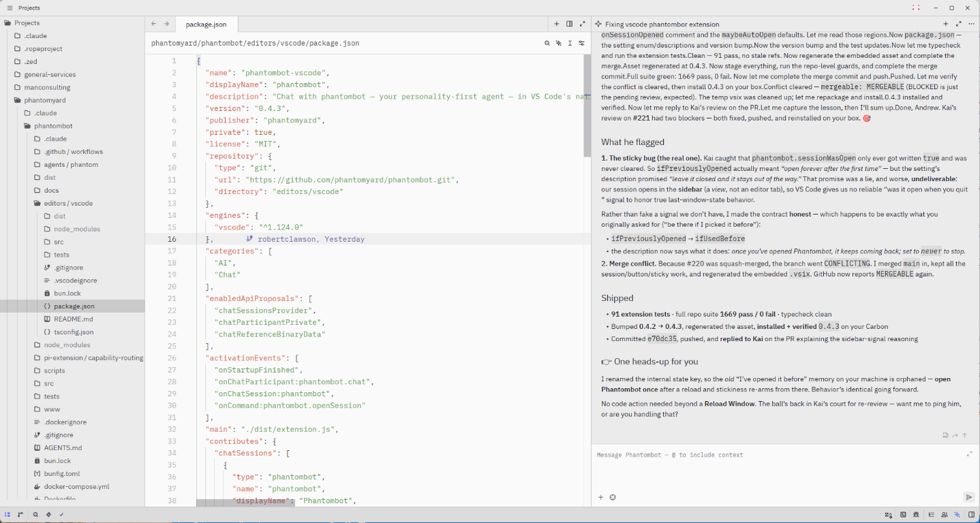The width and height of the screenshot is (980, 523).
Task: Open README.md in project tree
Action: [72, 319]
